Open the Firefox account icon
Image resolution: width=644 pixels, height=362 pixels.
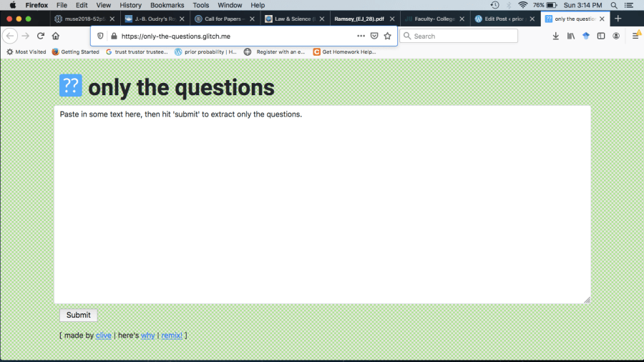tap(616, 36)
